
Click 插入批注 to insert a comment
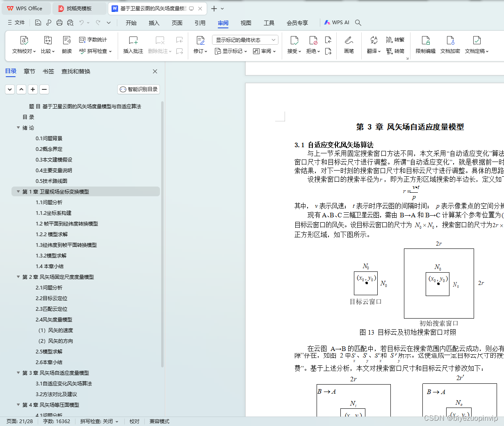[133, 45]
